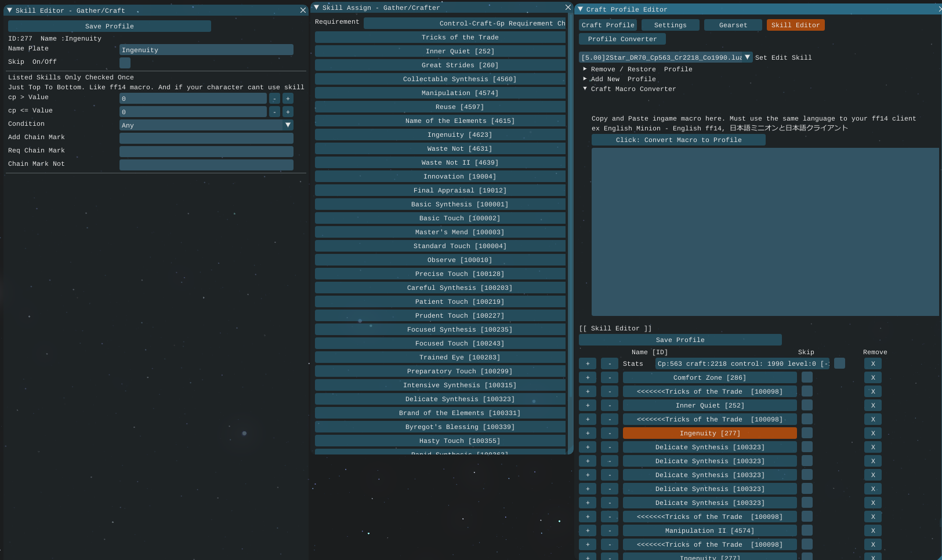Click the plus button on the Stats row
942x560 pixels.
[x=588, y=363]
